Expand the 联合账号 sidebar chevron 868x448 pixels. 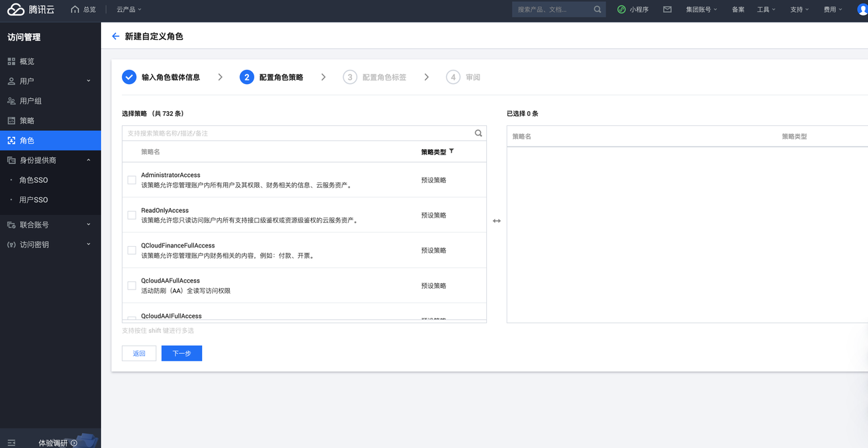pyautogui.click(x=89, y=224)
